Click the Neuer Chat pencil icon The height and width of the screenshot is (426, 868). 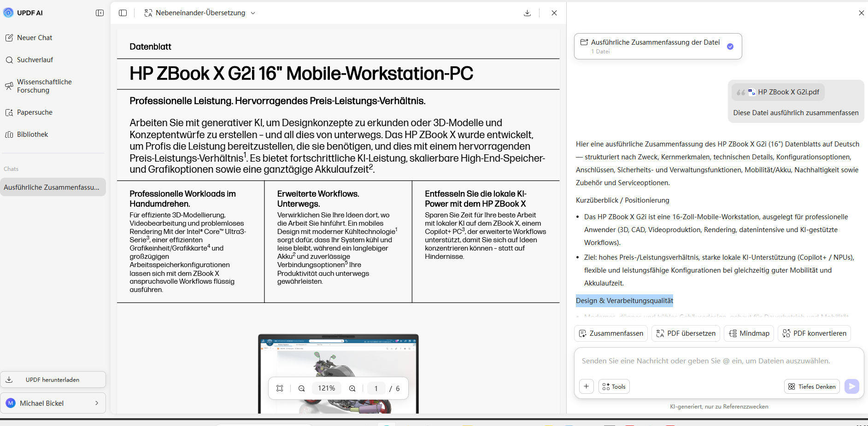click(9, 38)
